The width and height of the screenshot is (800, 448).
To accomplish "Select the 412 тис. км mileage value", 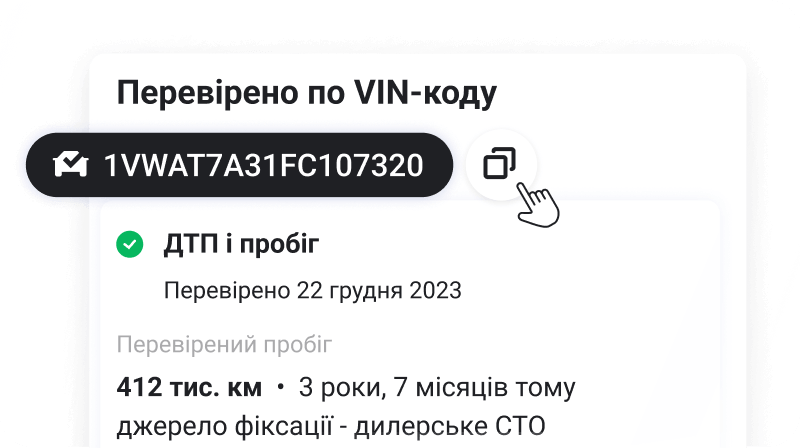I will 189,387.
